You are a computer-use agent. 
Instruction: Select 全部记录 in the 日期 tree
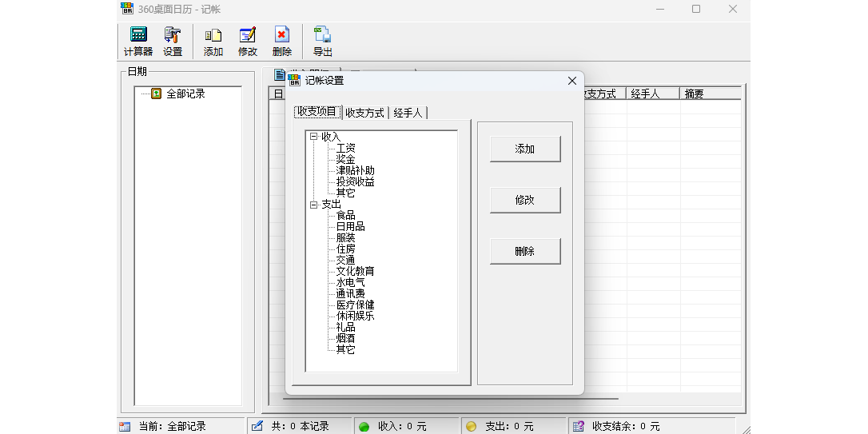pyautogui.click(x=186, y=94)
